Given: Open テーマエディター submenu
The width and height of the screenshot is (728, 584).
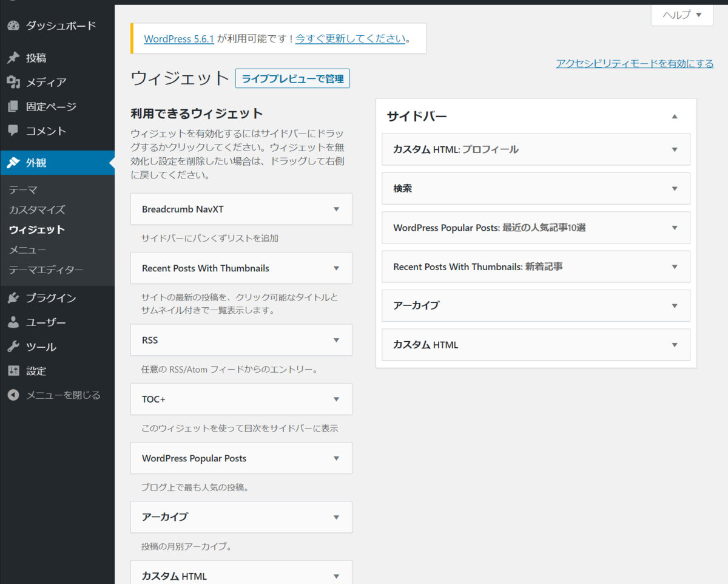Looking at the screenshot, I should 46,270.
